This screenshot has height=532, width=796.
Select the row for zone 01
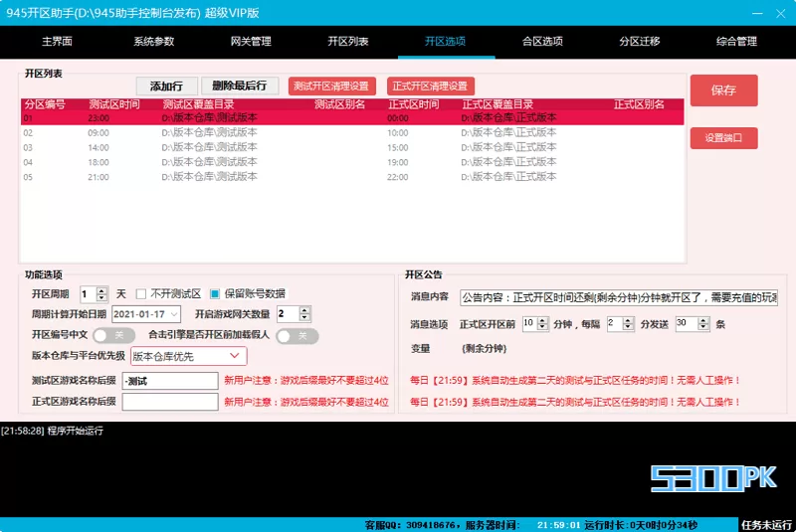(352, 118)
